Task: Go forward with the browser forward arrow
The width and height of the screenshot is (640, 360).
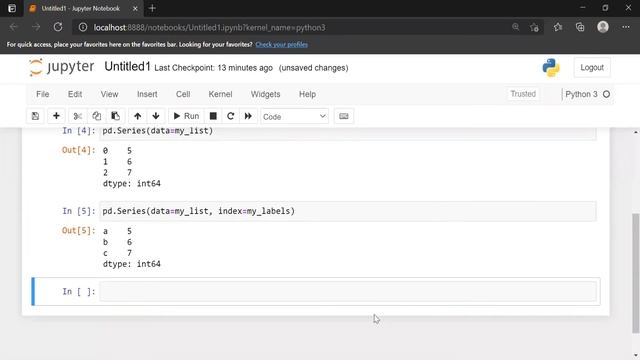Action: coord(36,27)
